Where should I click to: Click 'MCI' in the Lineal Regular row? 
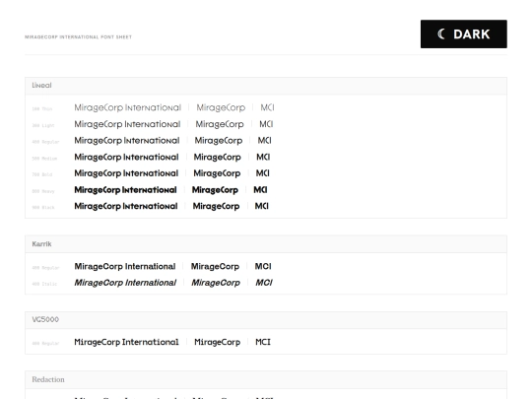coord(264,141)
